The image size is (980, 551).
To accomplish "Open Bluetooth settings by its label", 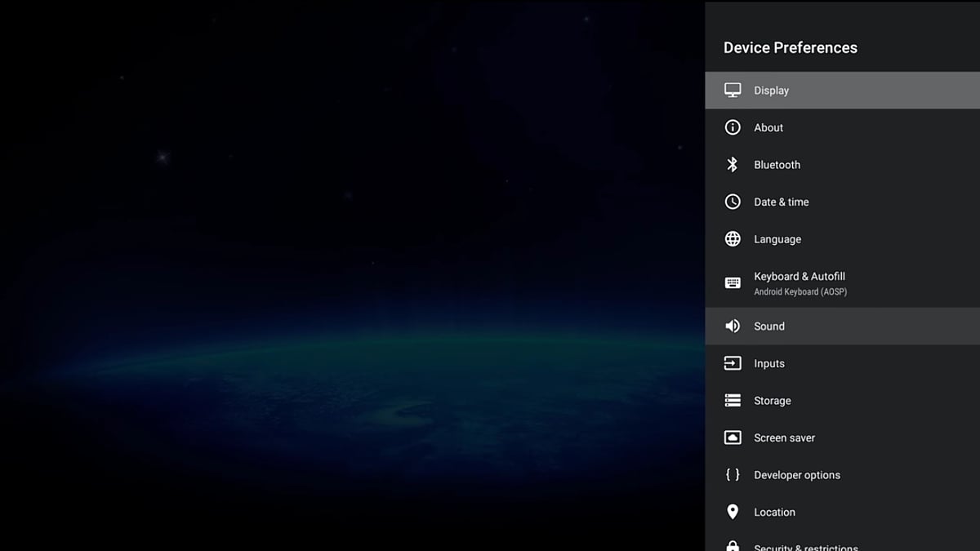I will click(777, 165).
